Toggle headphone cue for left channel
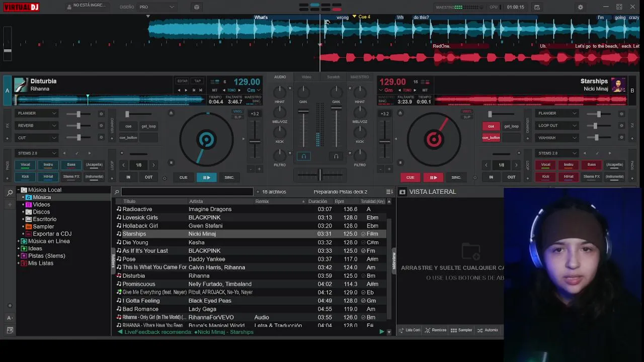Image resolution: width=644 pixels, height=362 pixels. click(x=303, y=156)
